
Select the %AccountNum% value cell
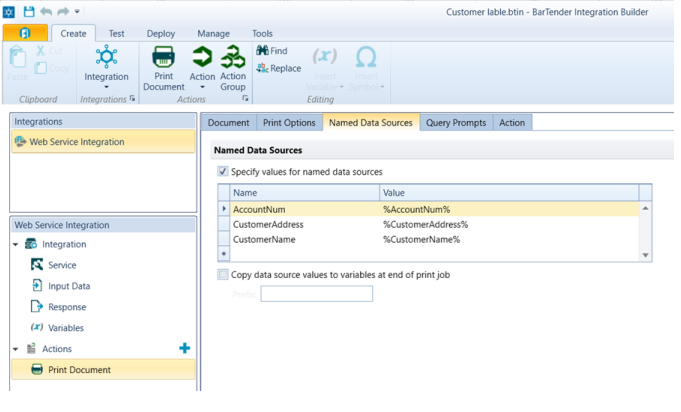tap(509, 209)
